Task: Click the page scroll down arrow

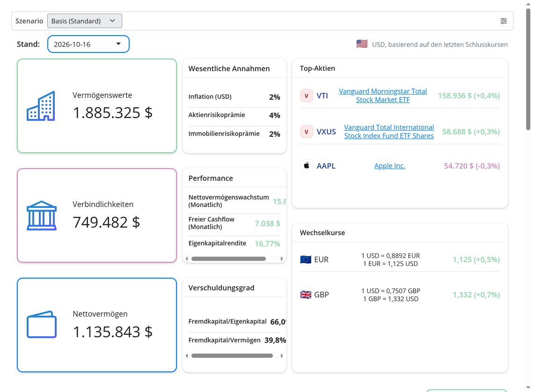Action: pyautogui.click(x=528, y=387)
